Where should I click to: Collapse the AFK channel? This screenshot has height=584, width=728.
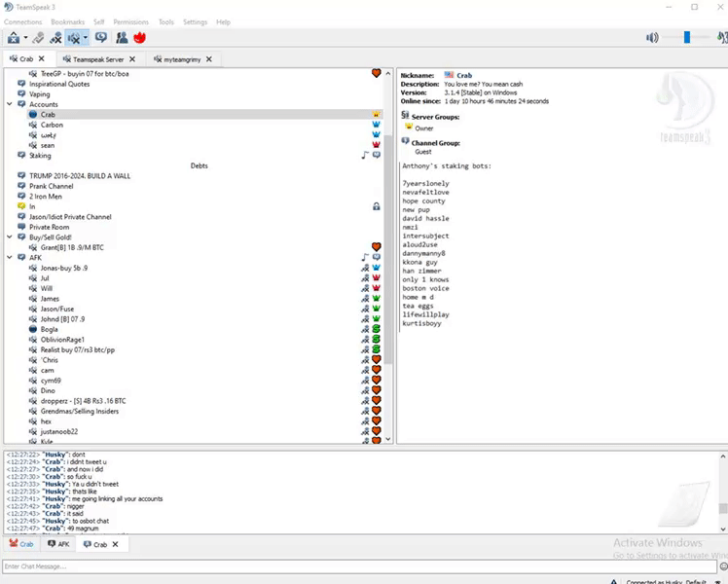point(10,257)
